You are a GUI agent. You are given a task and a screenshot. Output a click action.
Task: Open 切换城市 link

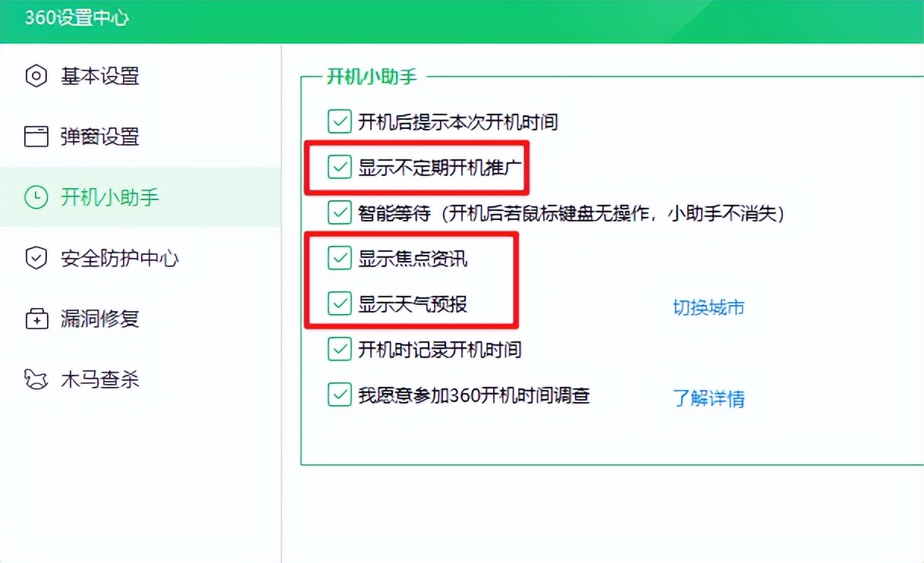click(x=709, y=307)
